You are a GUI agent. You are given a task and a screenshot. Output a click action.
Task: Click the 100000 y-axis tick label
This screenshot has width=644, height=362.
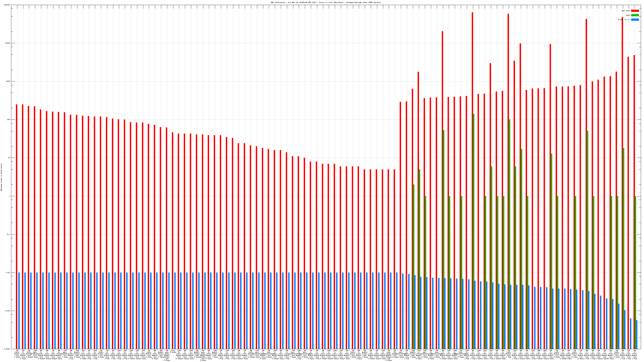click(x=7, y=5)
